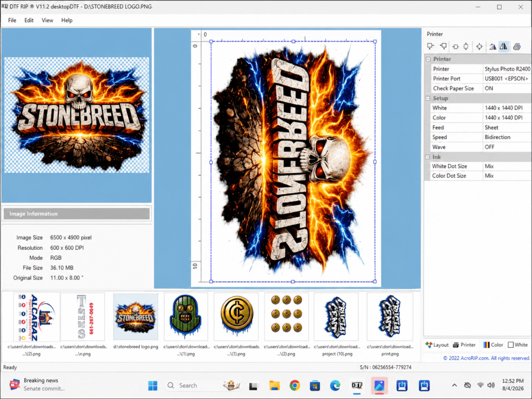
Task: Switch to the Color tab
Action: click(493, 345)
